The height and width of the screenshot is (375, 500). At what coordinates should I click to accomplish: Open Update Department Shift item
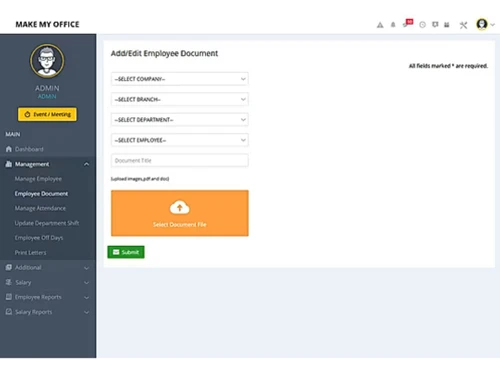pos(47,223)
